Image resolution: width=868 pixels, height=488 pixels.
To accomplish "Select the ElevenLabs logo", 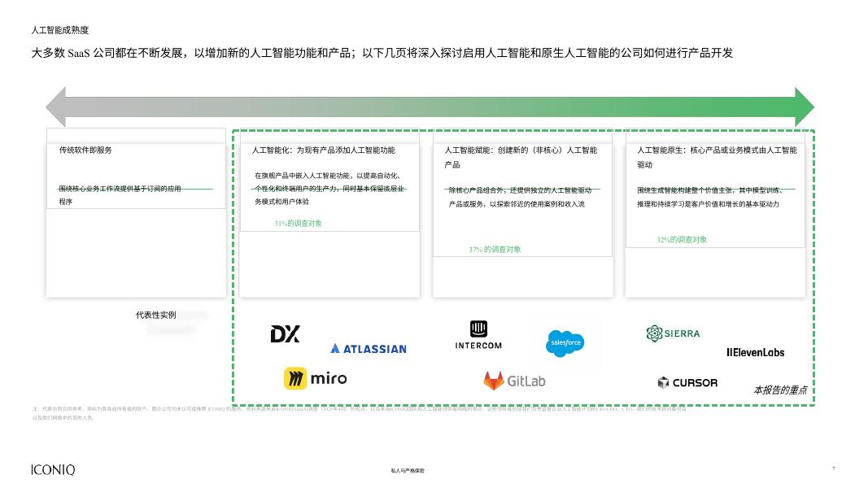I will [x=755, y=353].
